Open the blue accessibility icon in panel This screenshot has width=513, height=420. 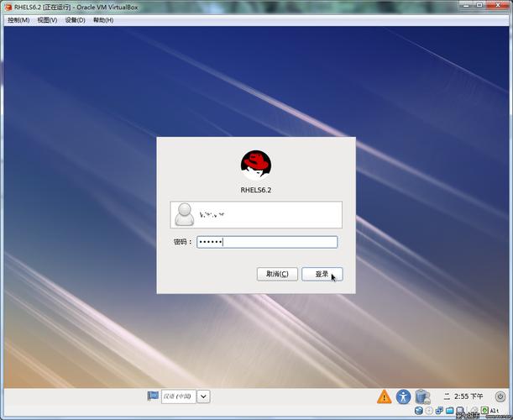404,396
